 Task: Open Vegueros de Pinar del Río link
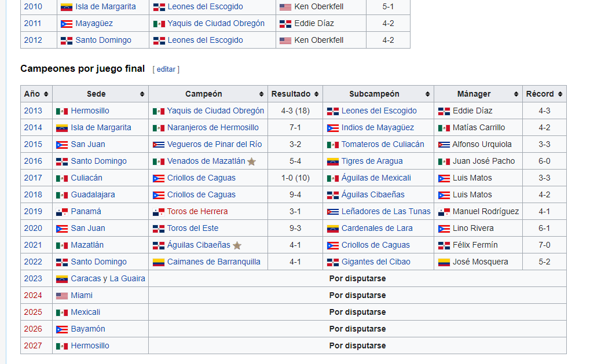point(214,145)
